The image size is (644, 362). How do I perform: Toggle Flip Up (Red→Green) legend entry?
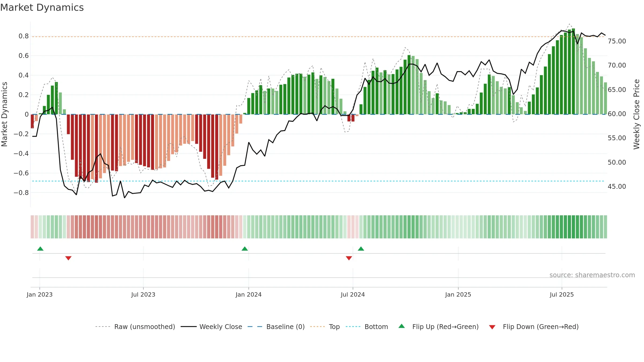(x=438, y=327)
